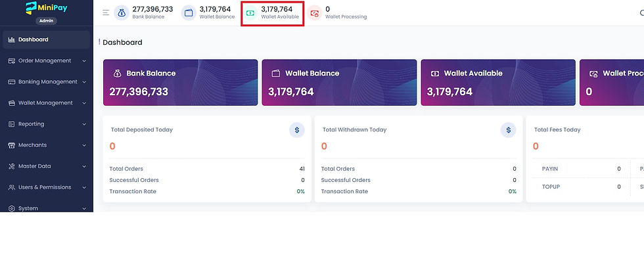Click the Wallet Management wallet icon
The height and width of the screenshot is (253, 644).
[x=12, y=103]
